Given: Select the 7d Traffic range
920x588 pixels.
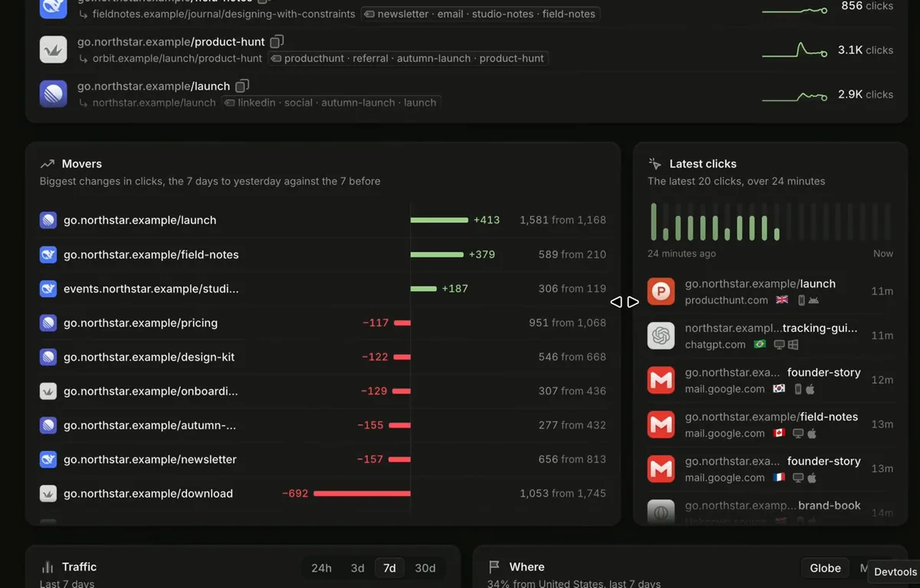Looking at the screenshot, I should [x=389, y=568].
